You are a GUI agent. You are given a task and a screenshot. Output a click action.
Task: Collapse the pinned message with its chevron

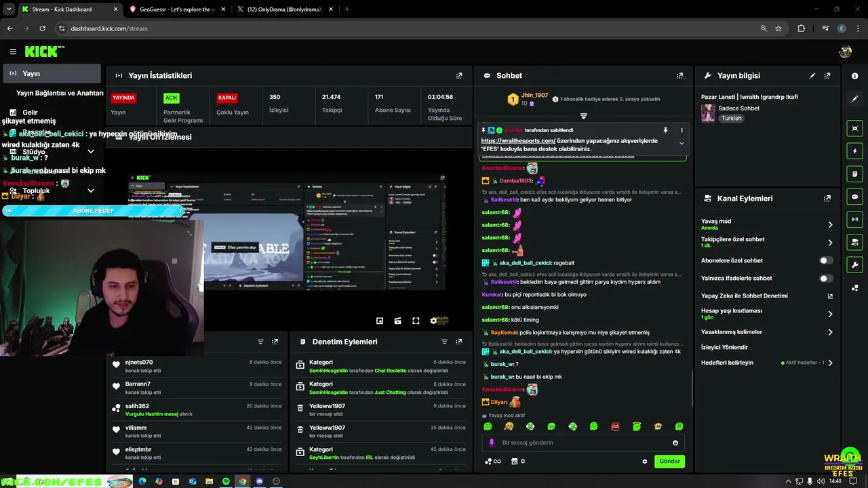pos(682,143)
